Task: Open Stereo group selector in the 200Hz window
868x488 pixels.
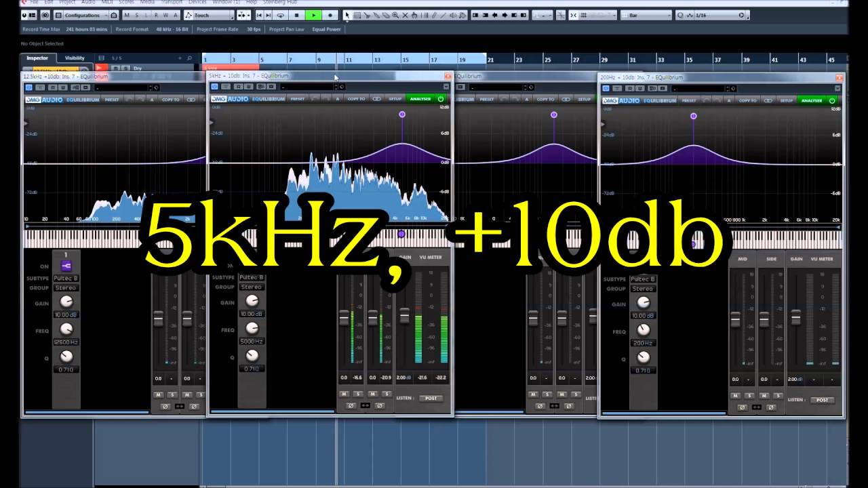Action: [642, 289]
